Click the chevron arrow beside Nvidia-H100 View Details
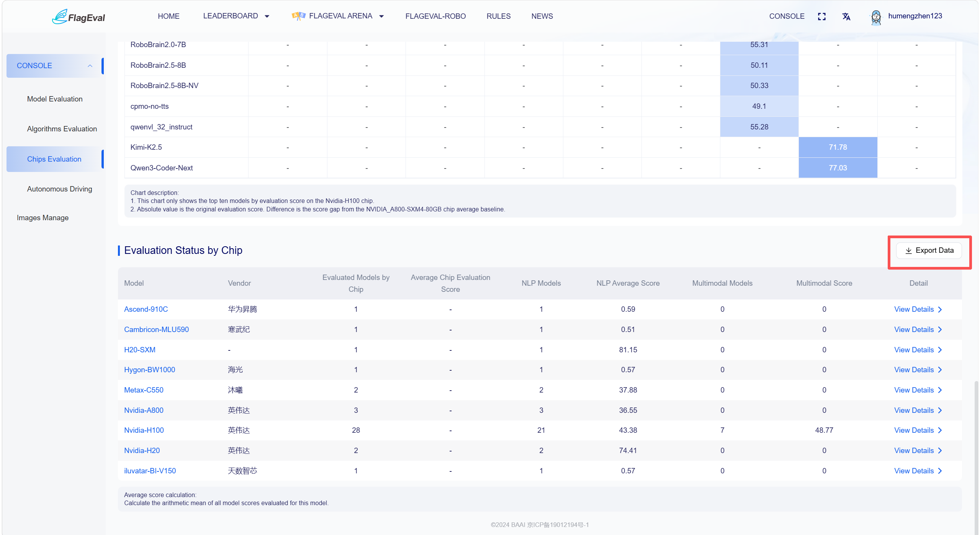This screenshot has width=980, height=535. (940, 430)
